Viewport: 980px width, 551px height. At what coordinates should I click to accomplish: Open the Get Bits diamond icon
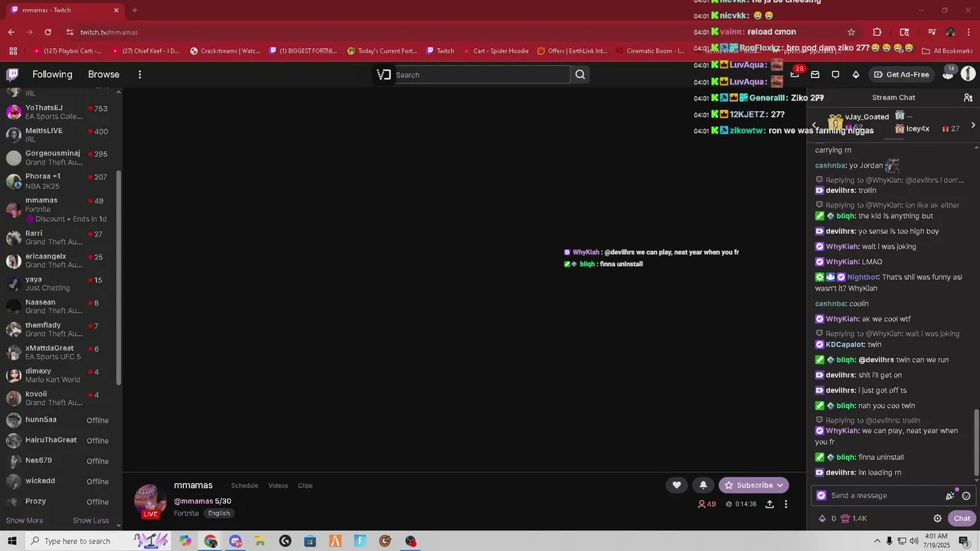(856, 74)
